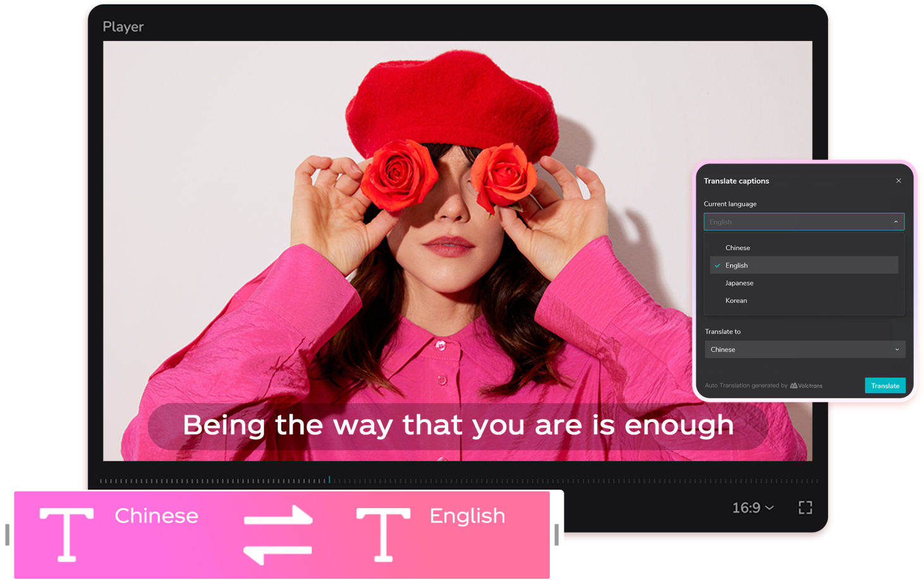Click the teal playhead marker on the timeline
Screen dimensions: 924x580
(x=329, y=480)
